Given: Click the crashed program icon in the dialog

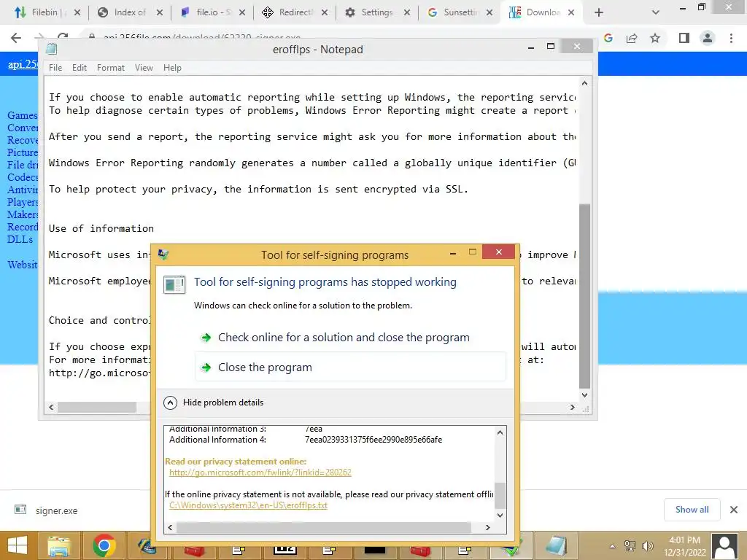Looking at the screenshot, I should tap(174, 284).
